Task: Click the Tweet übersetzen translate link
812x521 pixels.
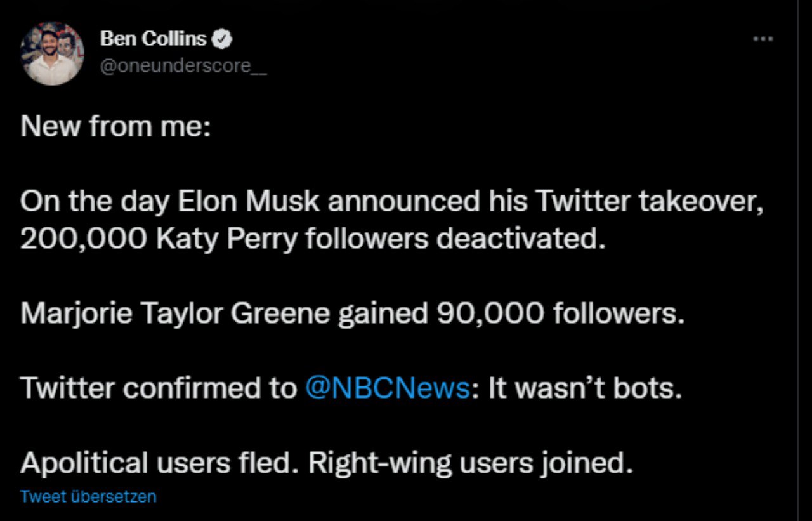Action: pos(88,496)
